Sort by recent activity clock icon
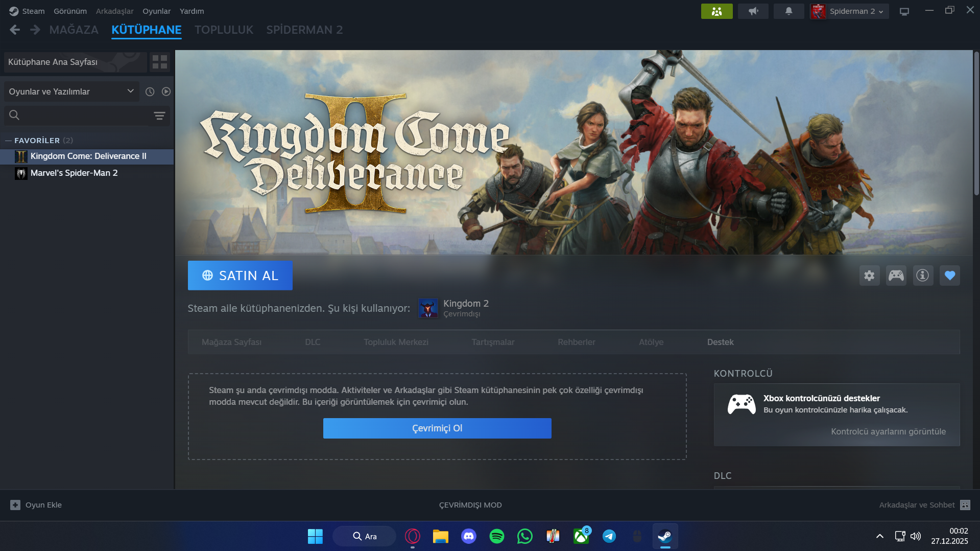Viewport: 980px width, 551px height. pos(150,91)
